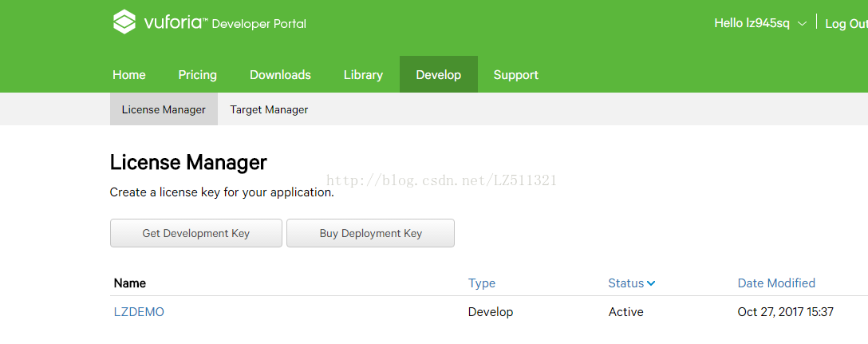The width and height of the screenshot is (868, 344).
Task: Open the Home menu tab
Action: pyautogui.click(x=129, y=75)
